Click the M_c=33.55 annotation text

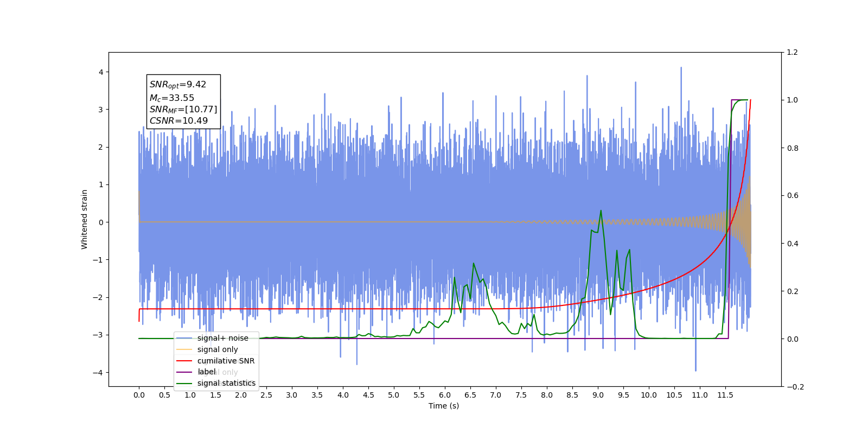click(x=172, y=98)
